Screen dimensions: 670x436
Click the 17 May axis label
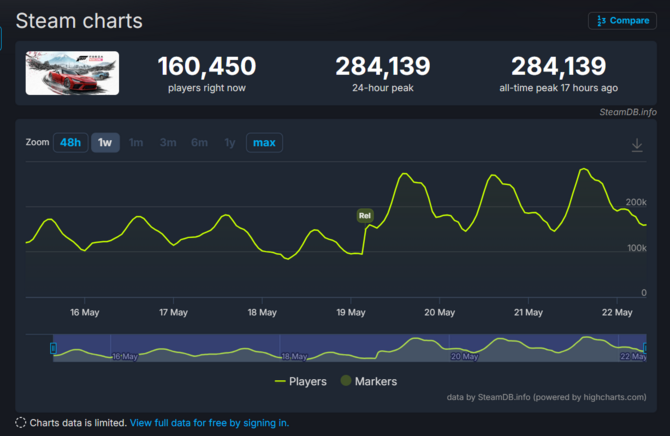pos(173,312)
